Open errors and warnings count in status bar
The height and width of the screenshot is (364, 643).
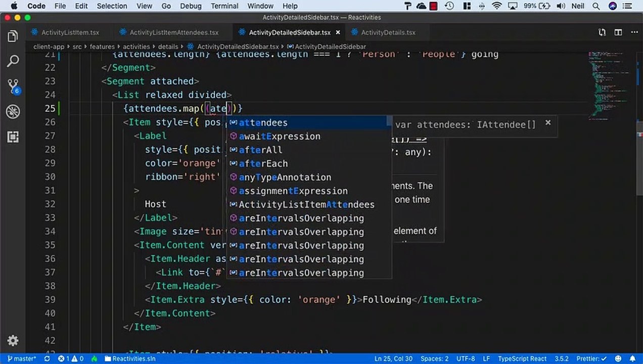(71, 358)
